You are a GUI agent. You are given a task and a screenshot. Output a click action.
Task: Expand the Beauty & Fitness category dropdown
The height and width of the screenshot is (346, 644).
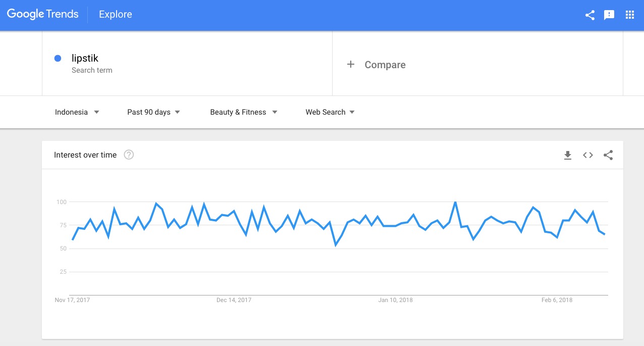(243, 112)
